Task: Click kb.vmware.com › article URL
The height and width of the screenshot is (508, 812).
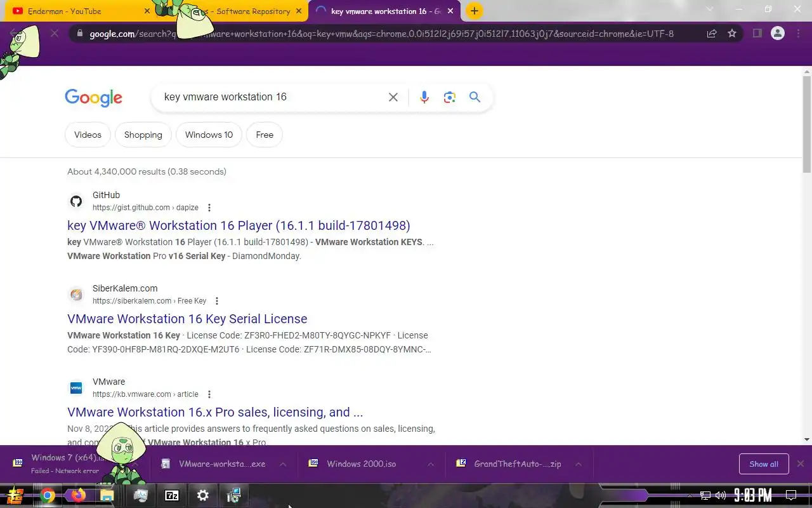Action: (145, 394)
